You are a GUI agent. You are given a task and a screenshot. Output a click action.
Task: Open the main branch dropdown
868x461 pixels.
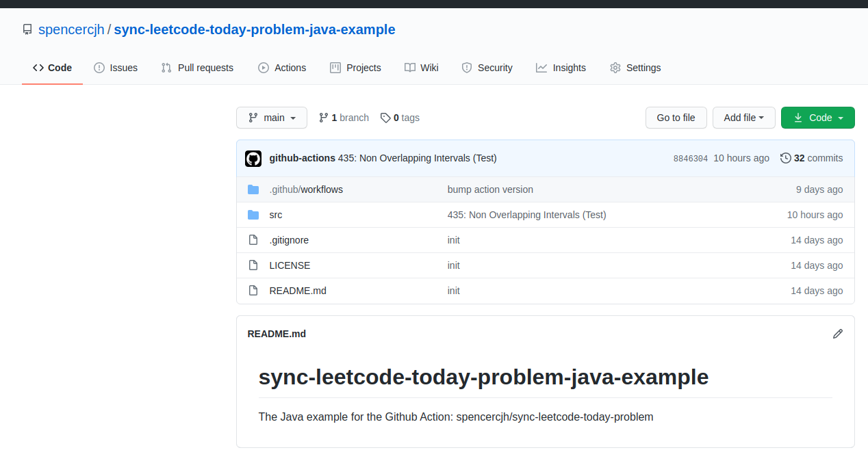tap(272, 118)
